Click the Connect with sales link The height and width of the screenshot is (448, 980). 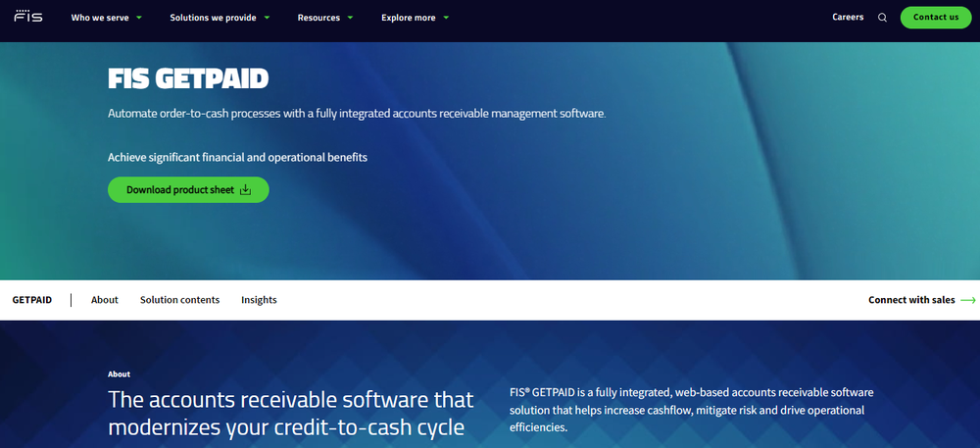pos(911,300)
